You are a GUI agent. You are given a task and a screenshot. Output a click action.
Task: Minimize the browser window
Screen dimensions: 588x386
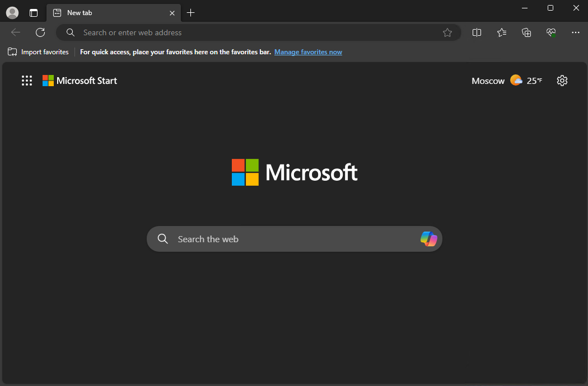click(x=525, y=8)
